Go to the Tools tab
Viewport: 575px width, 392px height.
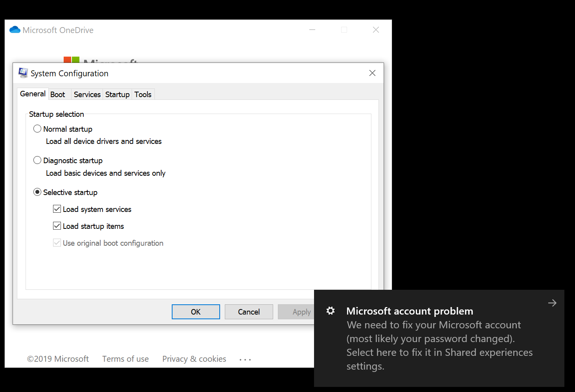(x=143, y=94)
